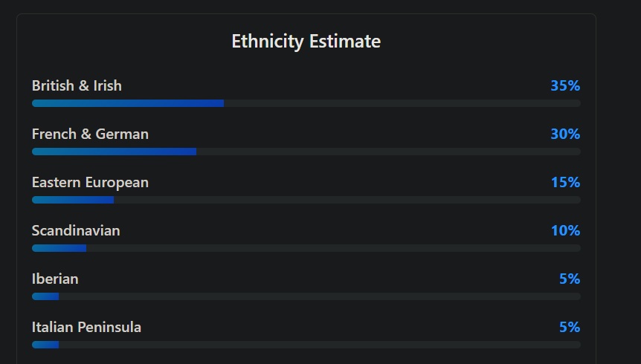Click the 5% value beside Italian Peninsula

(x=570, y=327)
